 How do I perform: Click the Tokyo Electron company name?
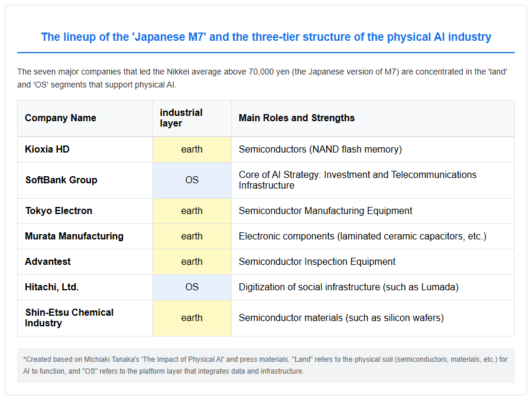coord(59,211)
